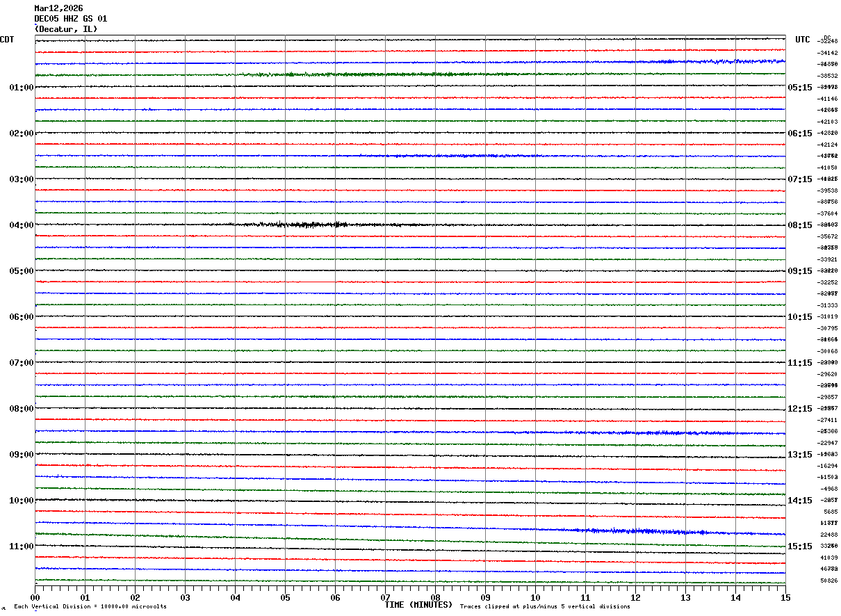Click the 07:15 UTC time label
The image size is (841, 616).
pyautogui.click(x=800, y=179)
